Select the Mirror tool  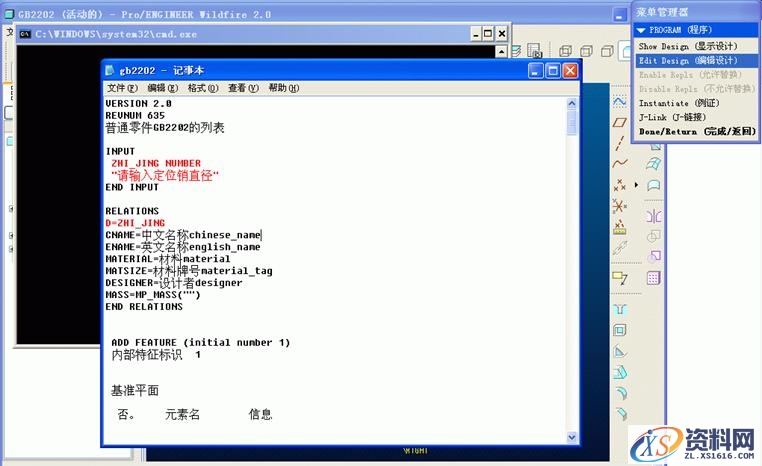(654, 216)
